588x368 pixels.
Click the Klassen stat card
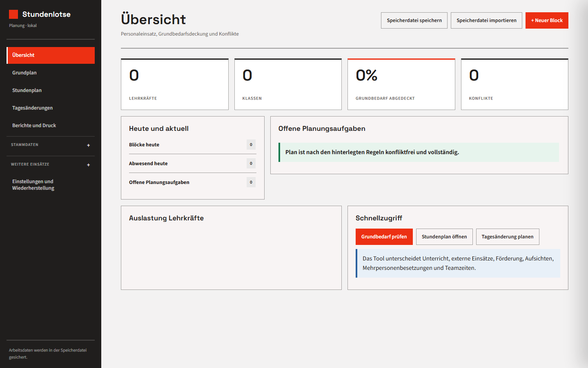point(288,84)
